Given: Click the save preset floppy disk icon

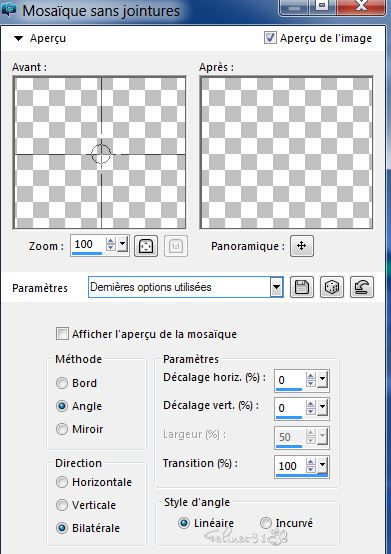Looking at the screenshot, I should pyautogui.click(x=301, y=287).
